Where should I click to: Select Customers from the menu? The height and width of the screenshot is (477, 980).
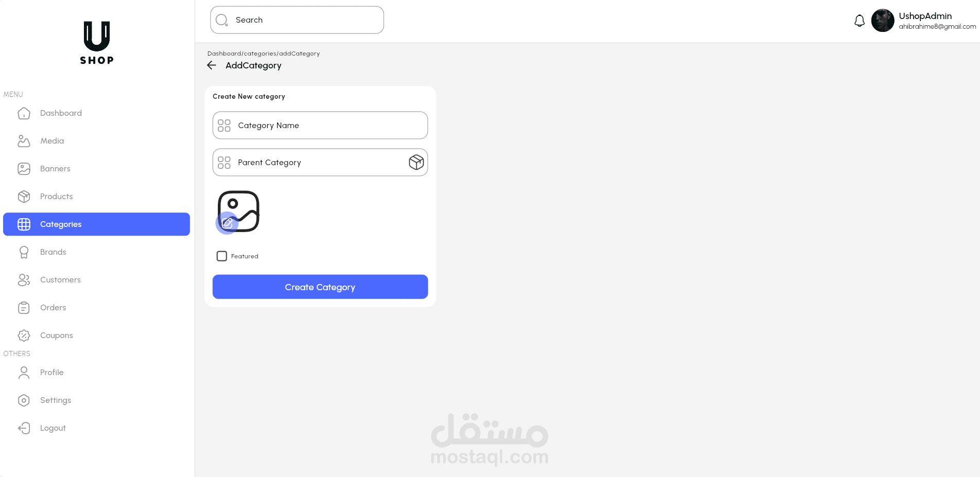click(60, 280)
